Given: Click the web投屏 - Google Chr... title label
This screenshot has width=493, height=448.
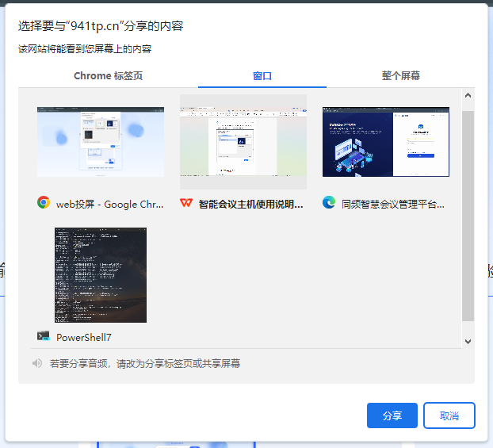Looking at the screenshot, I should pyautogui.click(x=110, y=204).
